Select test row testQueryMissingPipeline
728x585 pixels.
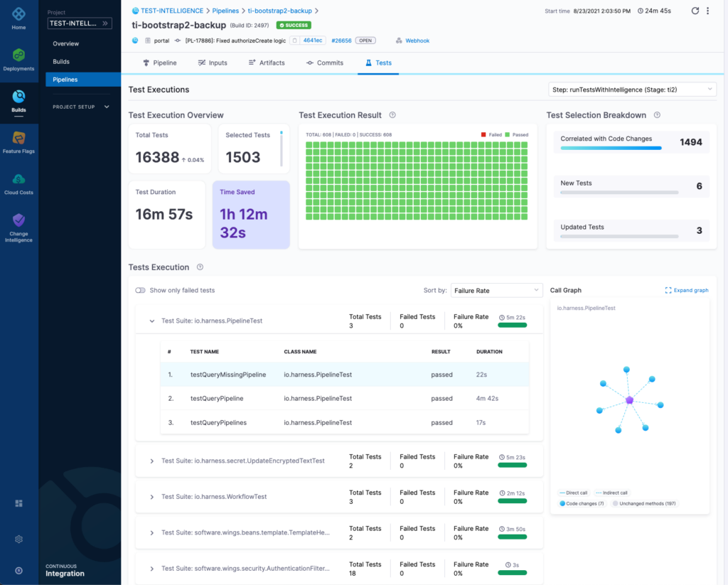point(345,375)
